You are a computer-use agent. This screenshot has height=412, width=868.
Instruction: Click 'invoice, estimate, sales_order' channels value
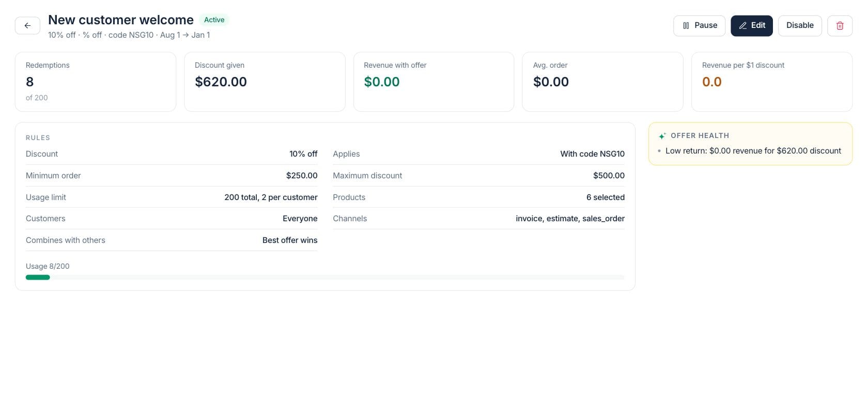570,219
